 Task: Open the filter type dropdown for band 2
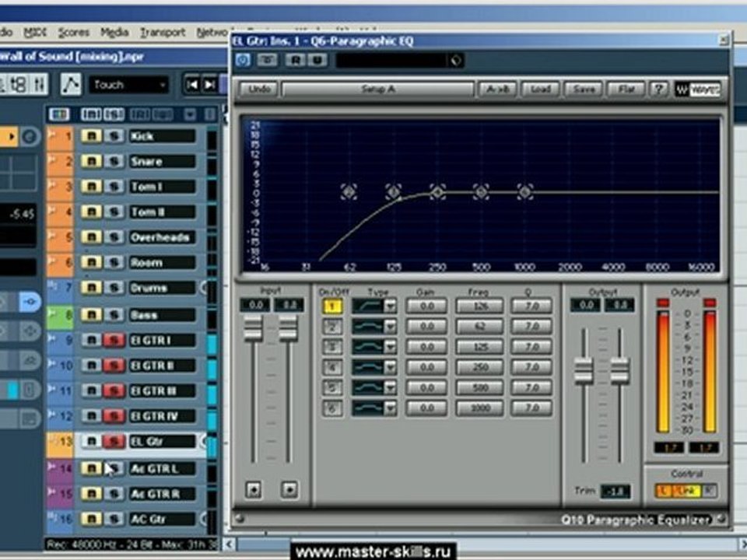(391, 326)
